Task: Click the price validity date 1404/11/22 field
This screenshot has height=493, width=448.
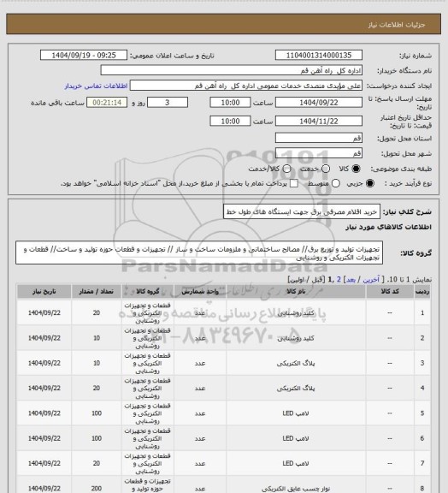Action: coord(319,121)
